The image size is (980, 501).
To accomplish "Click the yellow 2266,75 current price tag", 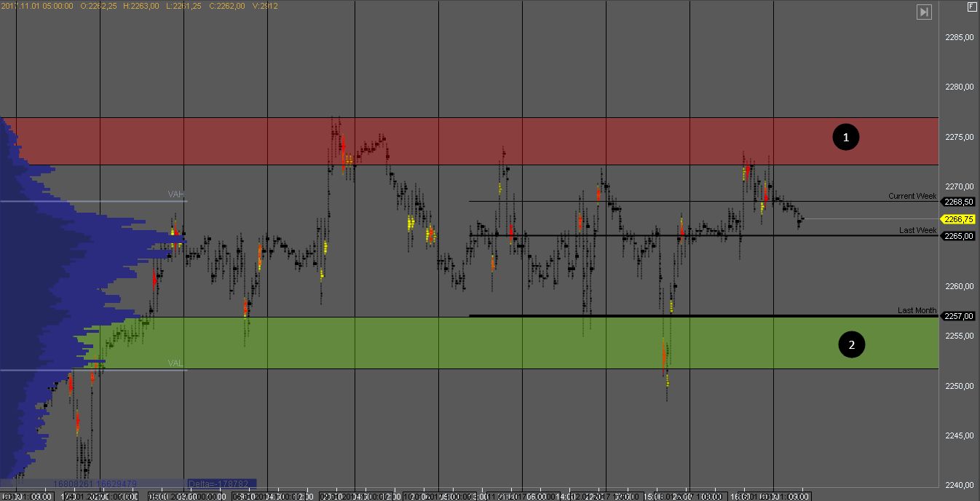I will [x=958, y=219].
